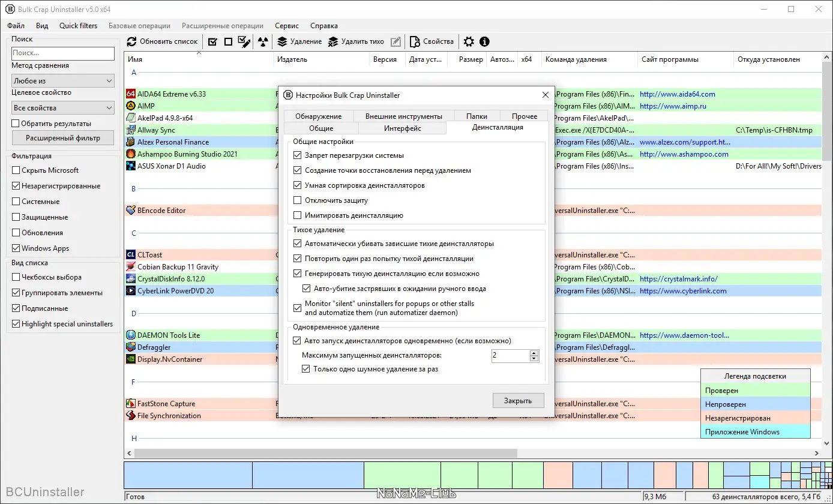Click the Поиск search input field
The image size is (833, 504).
pyautogui.click(x=63, y=53)
